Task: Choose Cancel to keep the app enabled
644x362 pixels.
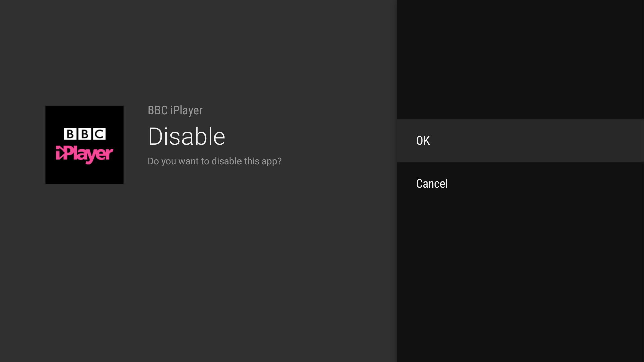Action: pos(520,183)
